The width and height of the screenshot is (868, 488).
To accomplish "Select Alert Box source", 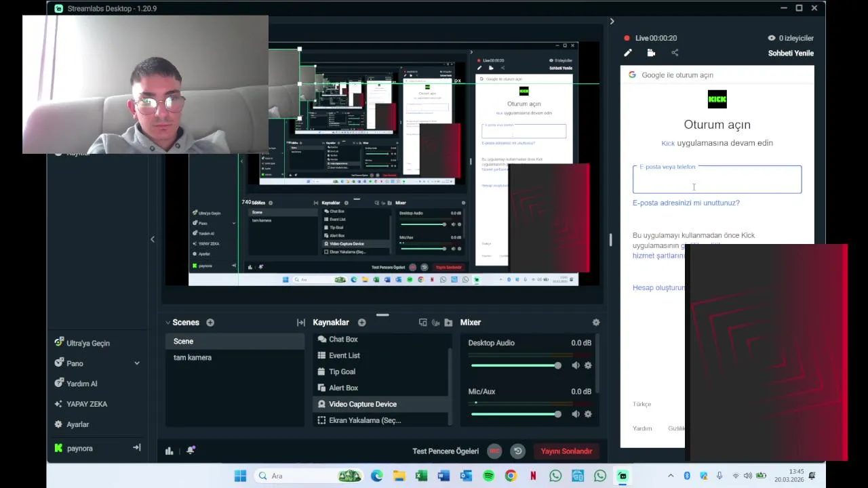I will click(380, 388).
